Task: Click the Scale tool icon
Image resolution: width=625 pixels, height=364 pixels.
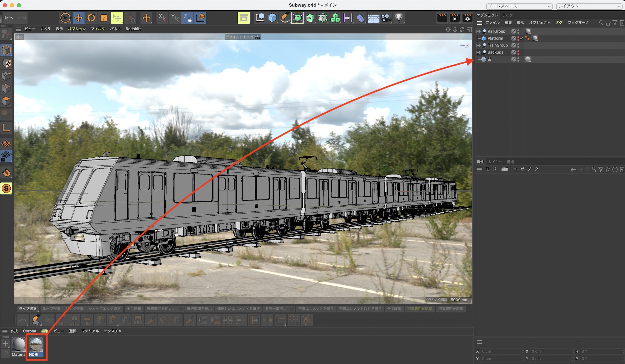Action: (104, 18)
